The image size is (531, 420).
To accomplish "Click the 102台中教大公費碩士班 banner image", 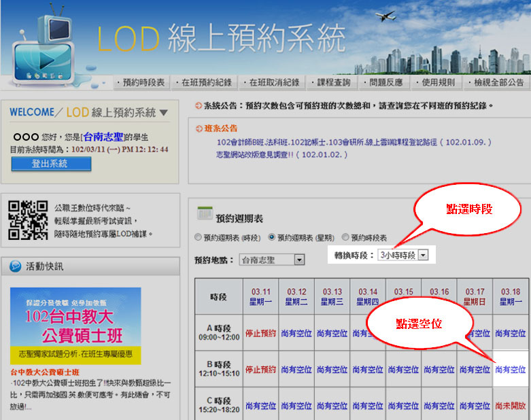I will 75,326.
